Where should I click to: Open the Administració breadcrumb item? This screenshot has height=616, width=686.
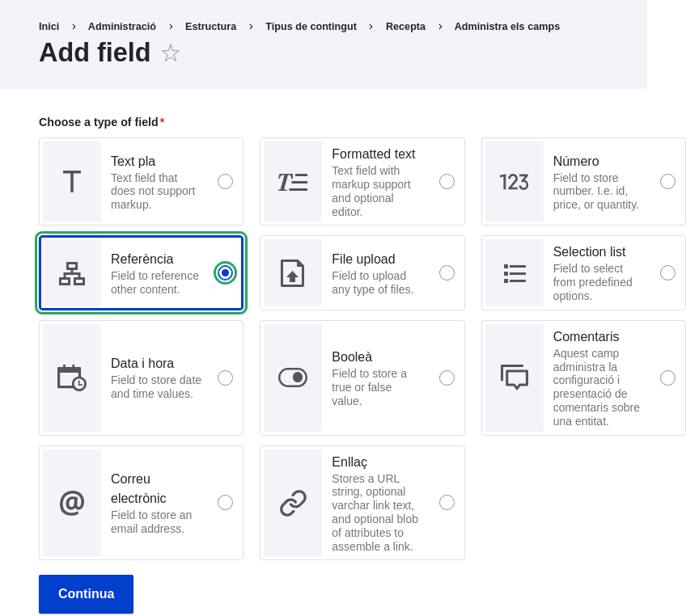[x=121, y=26]
